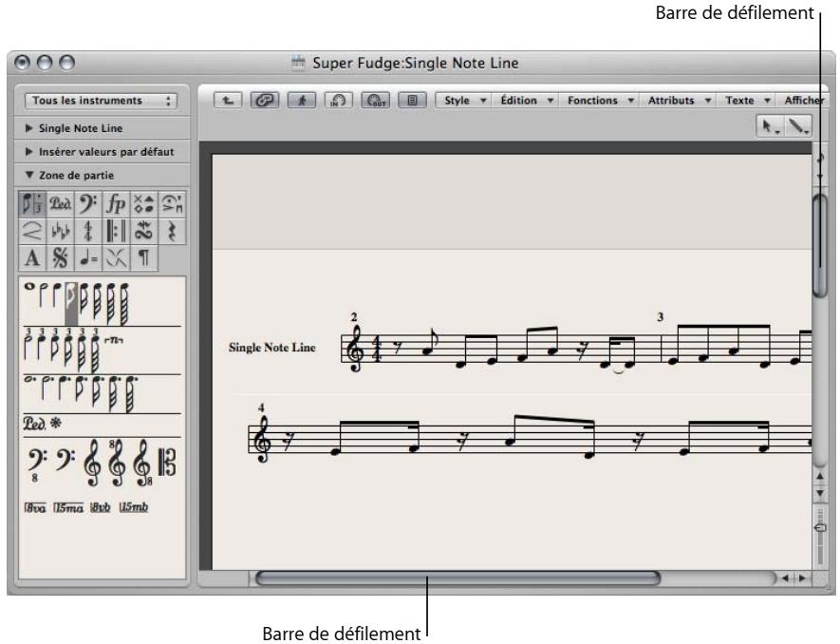Pick the 15mb octave symbol

[134, 507]
